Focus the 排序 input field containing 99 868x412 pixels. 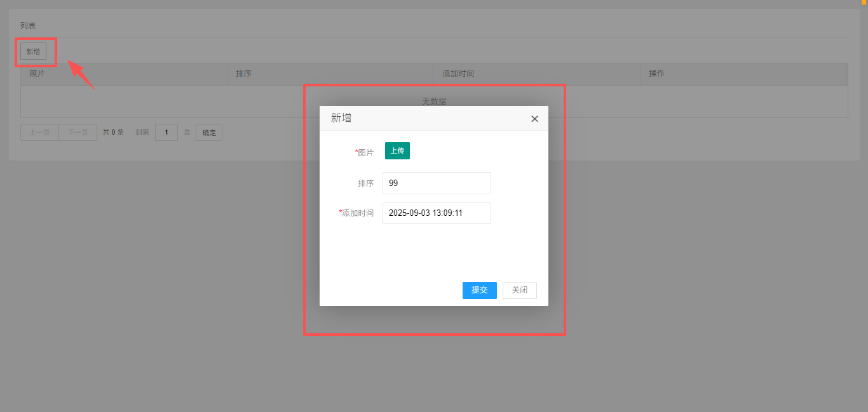click(437, 183)
